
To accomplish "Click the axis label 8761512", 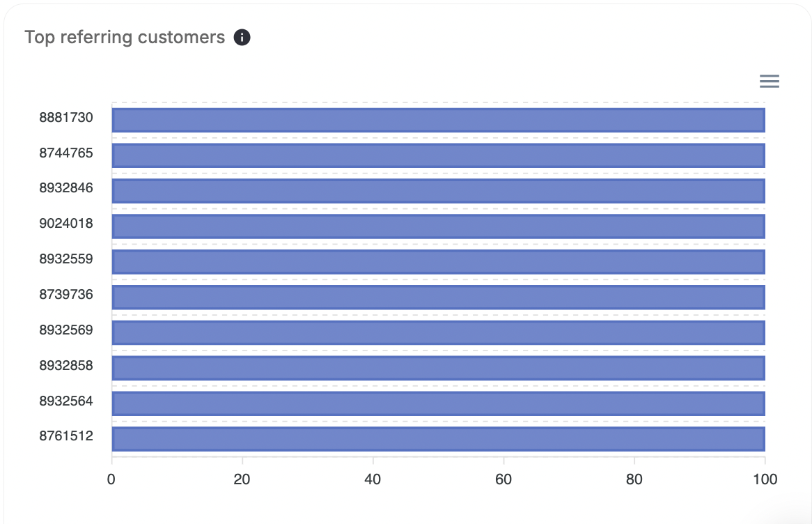I will click(x=66, y=436).
